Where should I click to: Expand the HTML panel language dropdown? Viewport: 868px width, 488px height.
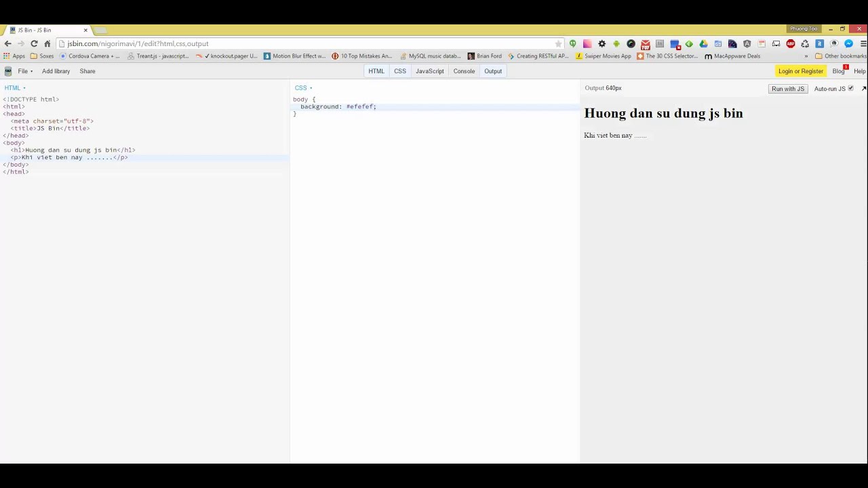point(15,88)
